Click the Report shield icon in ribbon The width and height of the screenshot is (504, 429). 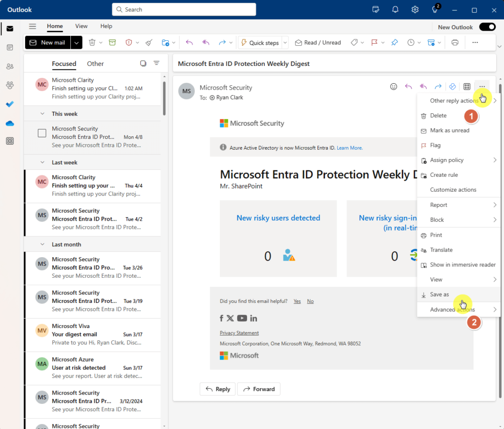[x=128, y=42]
